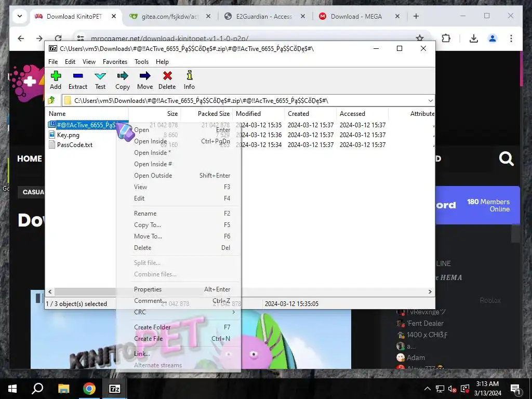Click the muted volume tray icon

[x=452, y=389]
